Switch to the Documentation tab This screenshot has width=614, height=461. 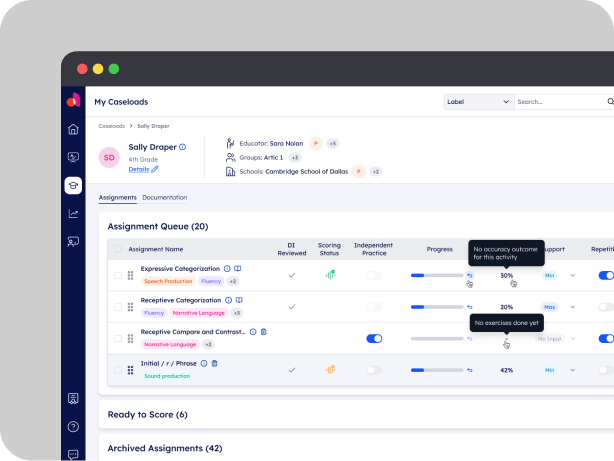165,198
